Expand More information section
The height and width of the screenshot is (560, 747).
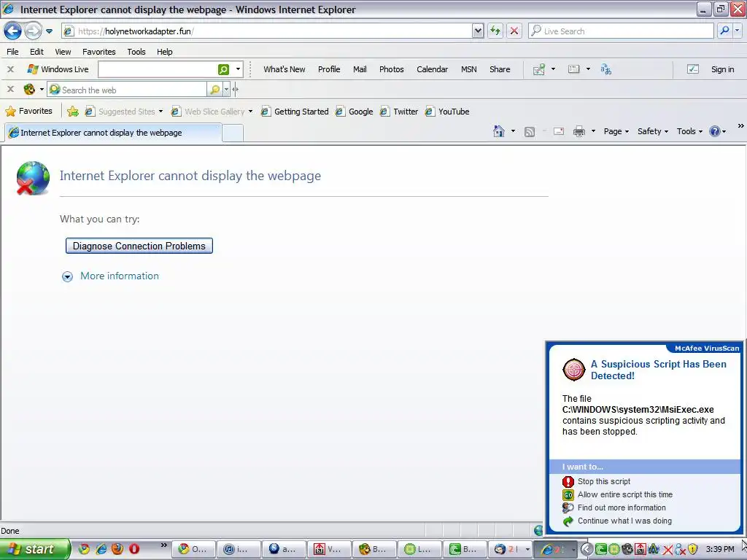111,276
